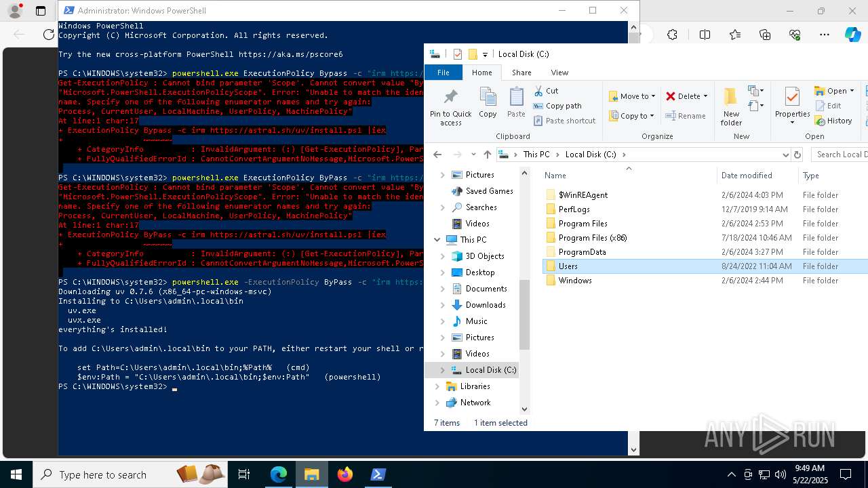
Task: Expand the Libraries tree node
Action: pyautogui.click(x=437, y=386)
